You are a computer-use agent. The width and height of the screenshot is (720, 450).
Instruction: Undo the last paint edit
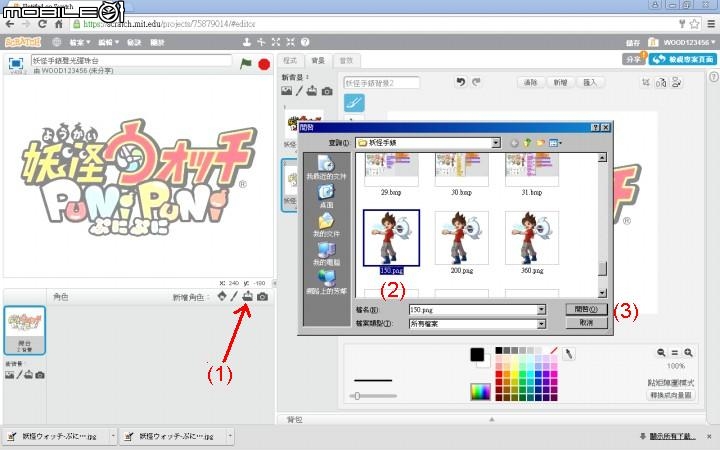tap(461, 82)
